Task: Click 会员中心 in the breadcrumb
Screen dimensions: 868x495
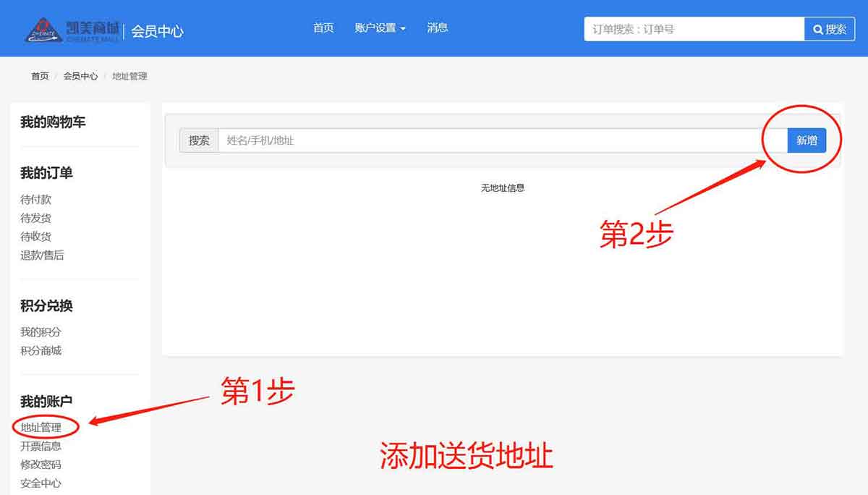Action: pos(80,76)
